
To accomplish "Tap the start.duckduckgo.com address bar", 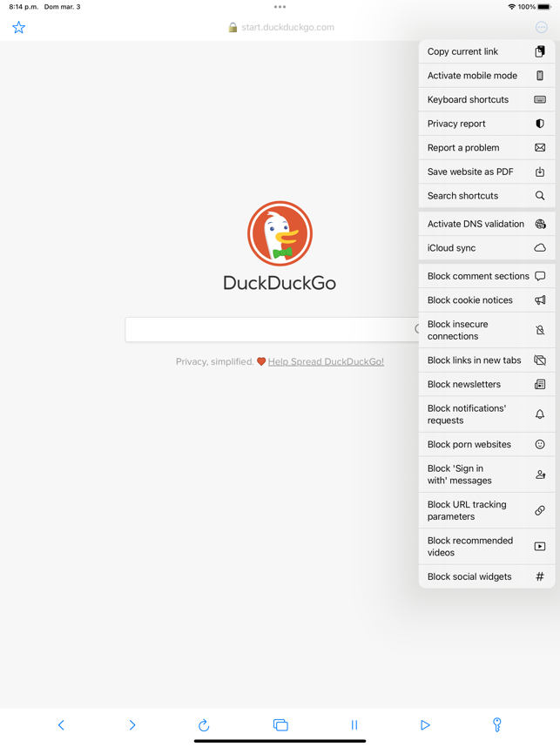I will click(287, 27).
